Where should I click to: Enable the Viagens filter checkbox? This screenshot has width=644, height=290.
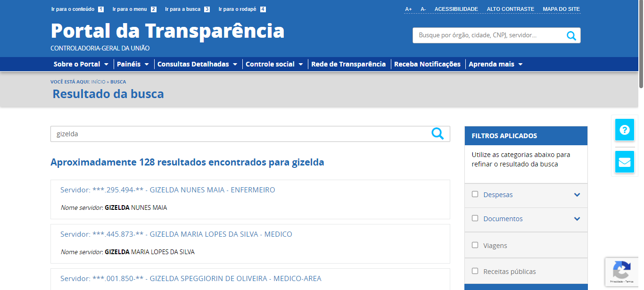tap(475, 245)
